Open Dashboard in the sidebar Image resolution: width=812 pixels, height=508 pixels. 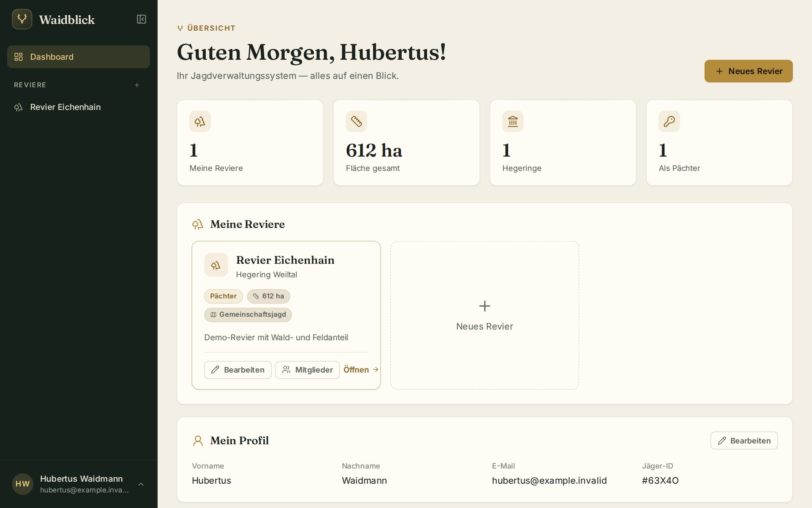[78, 57]
